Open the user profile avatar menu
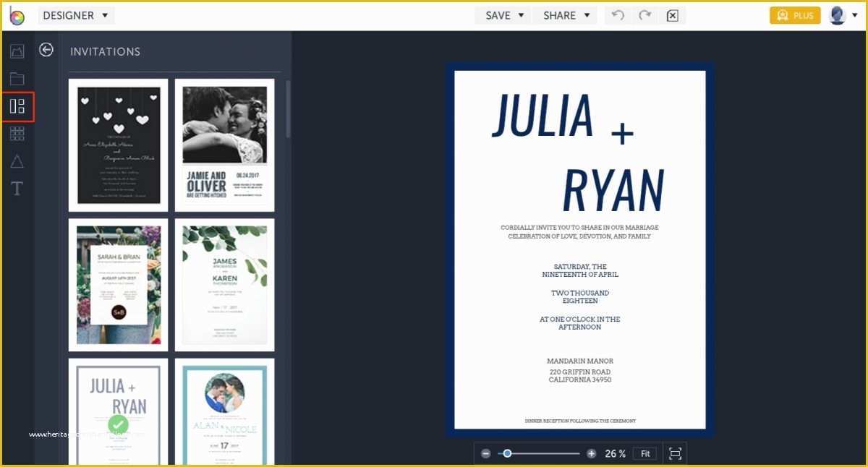Screen dimensions: 868x467 coord(843,15)
